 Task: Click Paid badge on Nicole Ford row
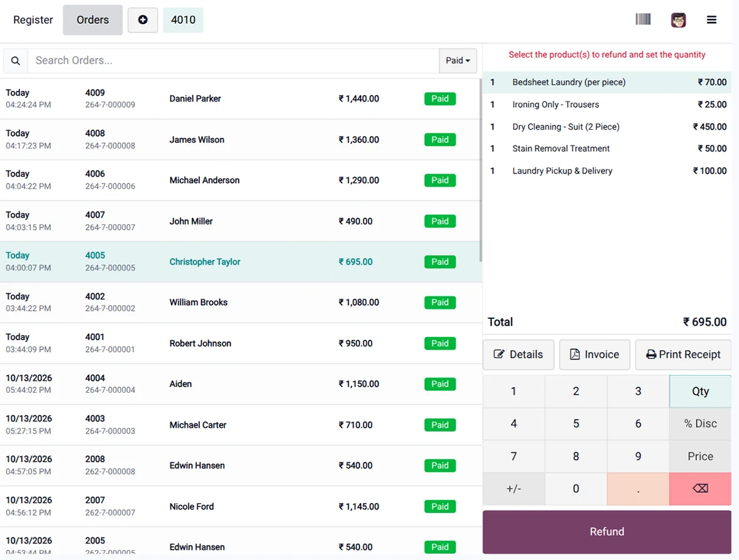click(440, 507)
